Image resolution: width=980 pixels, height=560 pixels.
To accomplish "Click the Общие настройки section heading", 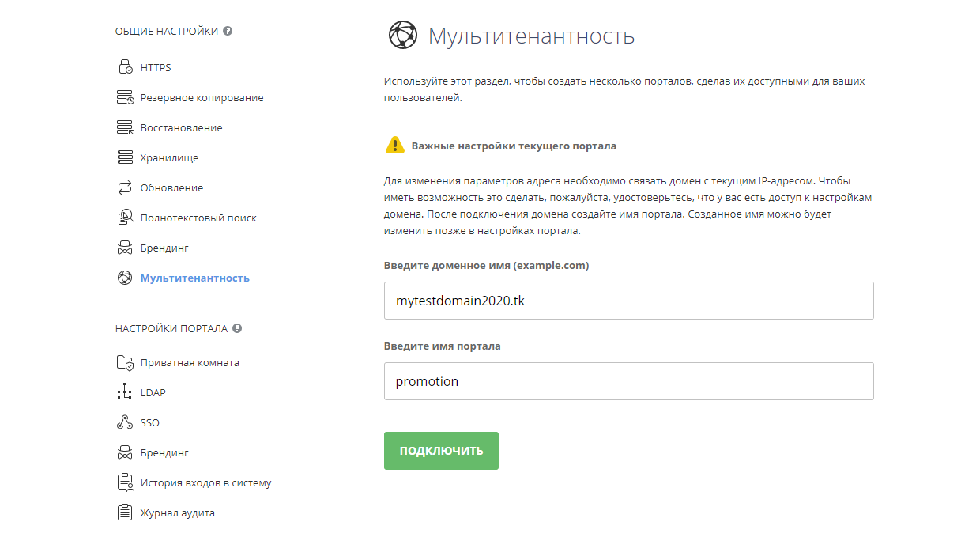I will (x=167, y=32).
